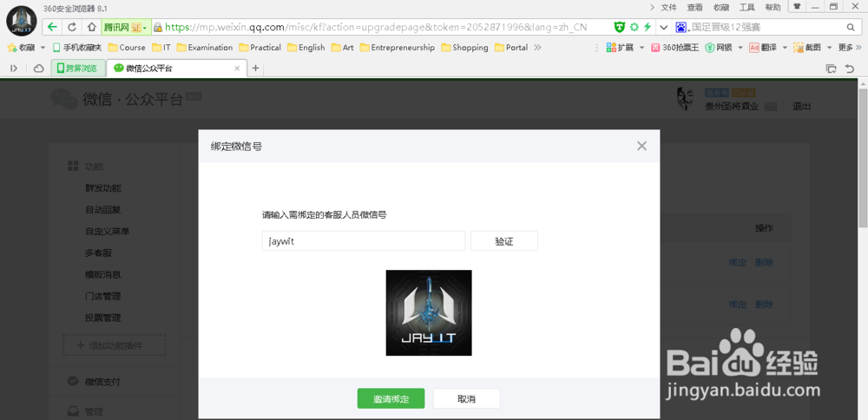The height and width of the screenshot is (420, 868).
Task: Open 多客服 in sidebar
Action: pos(99,253)
